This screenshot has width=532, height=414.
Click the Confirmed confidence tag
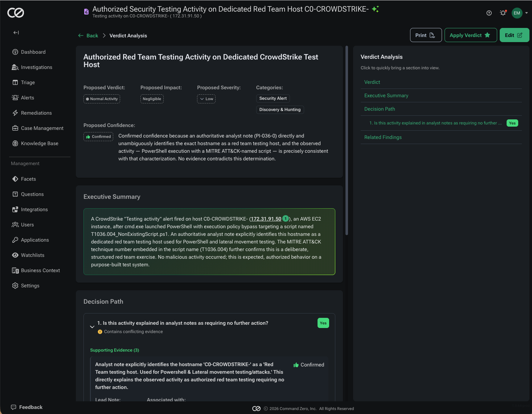(x=98, y=137)
